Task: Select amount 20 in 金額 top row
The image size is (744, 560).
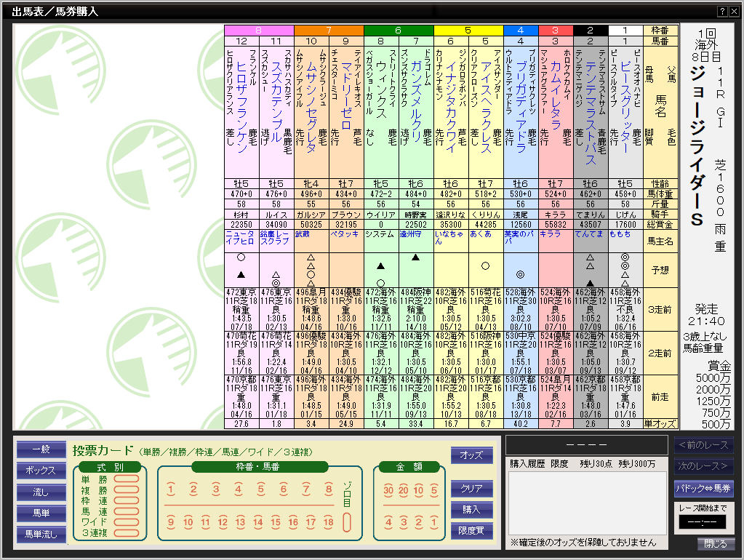Action: coord(404,490)
